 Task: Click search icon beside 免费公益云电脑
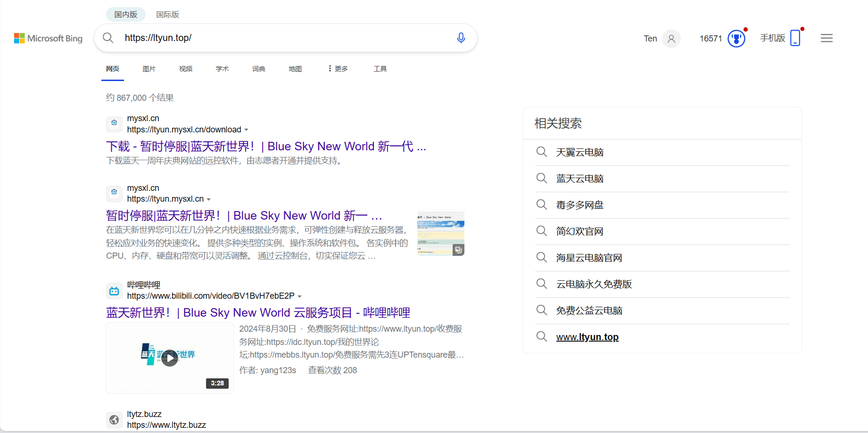[x=542, y=310]
